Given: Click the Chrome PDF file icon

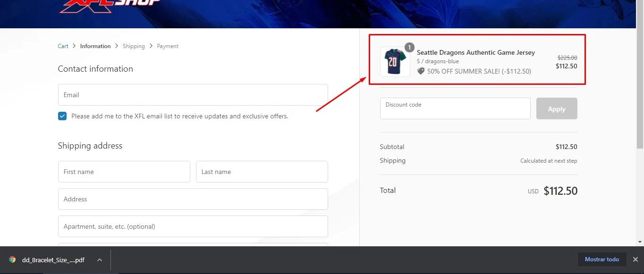Looking at the screenshot, I should click(x=12, y=259).
